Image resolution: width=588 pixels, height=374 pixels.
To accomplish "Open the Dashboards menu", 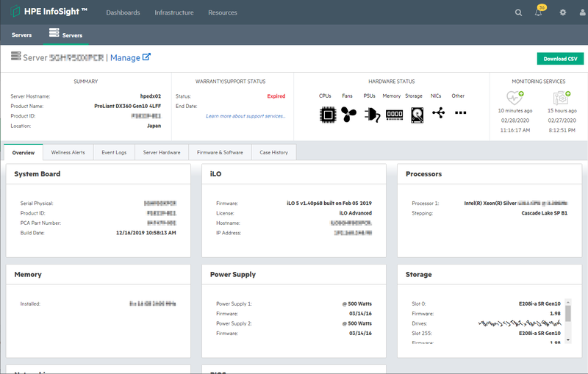I will tap(123, 12).
